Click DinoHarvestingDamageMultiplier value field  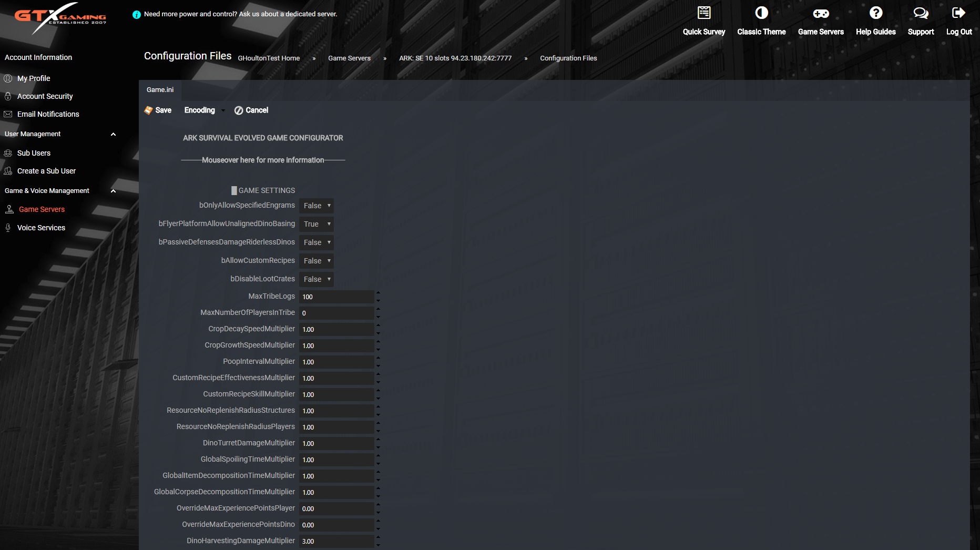tap(336, 542)
